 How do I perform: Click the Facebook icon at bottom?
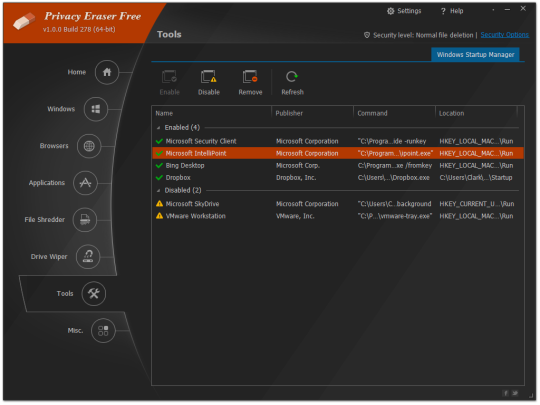point(506,393)
